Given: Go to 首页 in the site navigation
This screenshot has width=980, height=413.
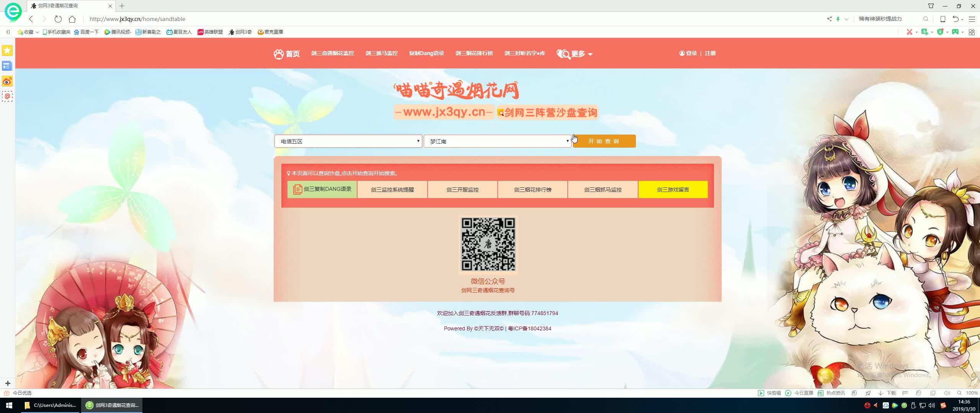Looking at the screenshot, I should tap(287, 54).
